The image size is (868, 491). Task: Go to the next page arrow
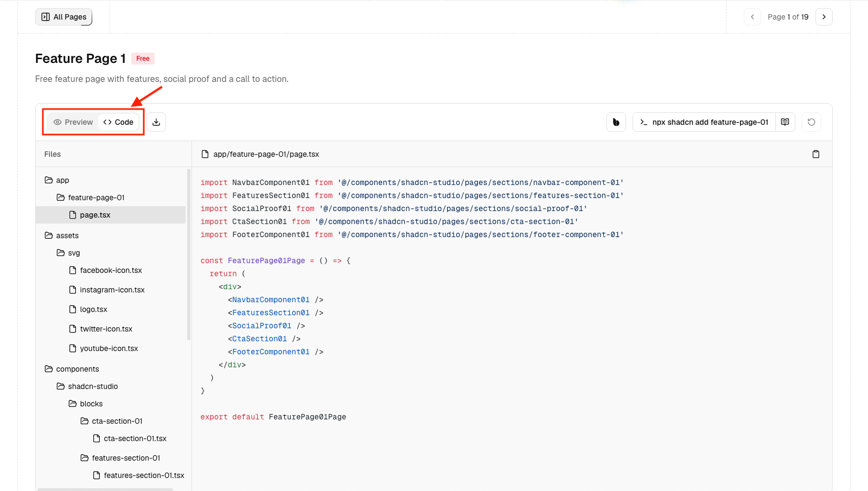click(x=824, y=17)
